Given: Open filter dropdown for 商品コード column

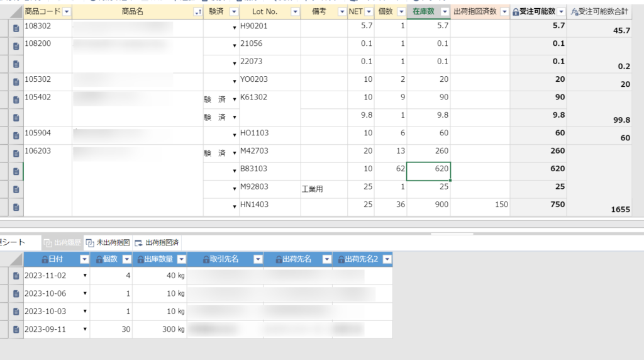Looking at the screenshot, I should [x=67, y=12].
